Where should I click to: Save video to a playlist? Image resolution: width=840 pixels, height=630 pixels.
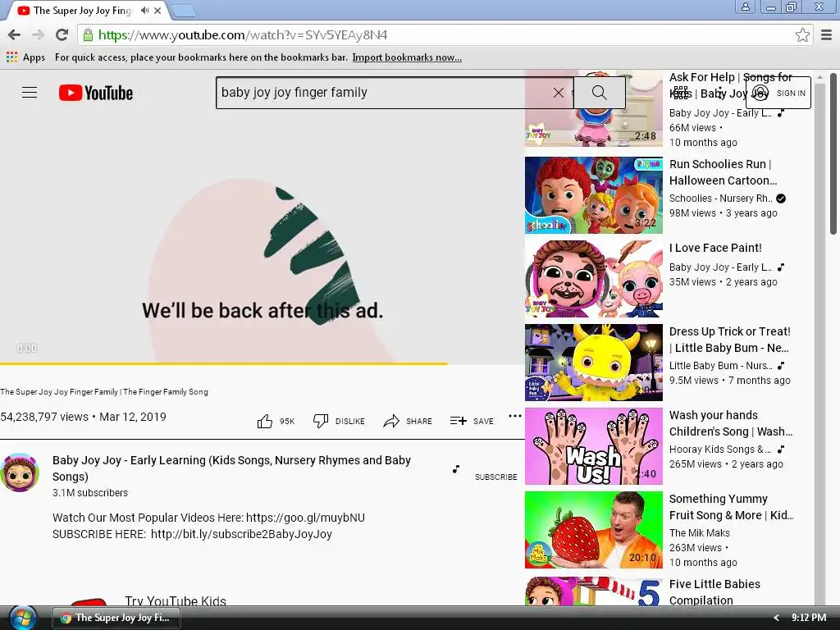click(x=472, y=421)
